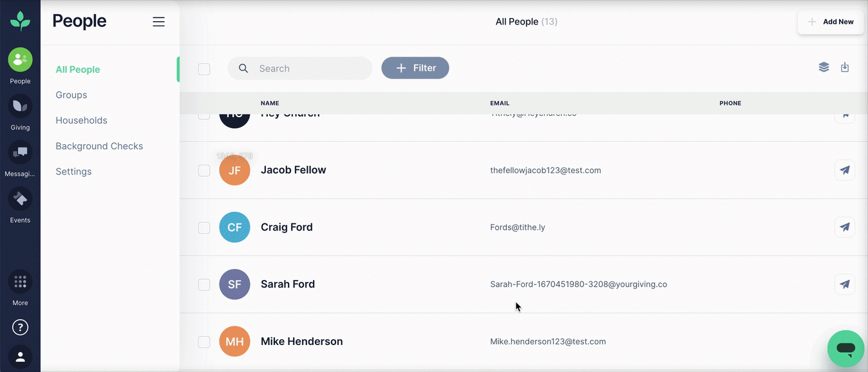Click the layers stack icon

(x=824, y=68)
